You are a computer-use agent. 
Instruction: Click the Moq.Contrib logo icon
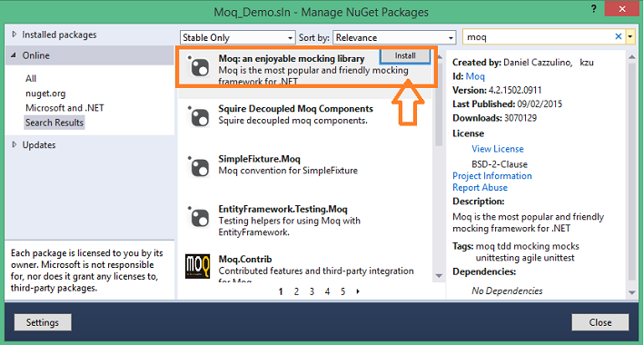point(197,266)
